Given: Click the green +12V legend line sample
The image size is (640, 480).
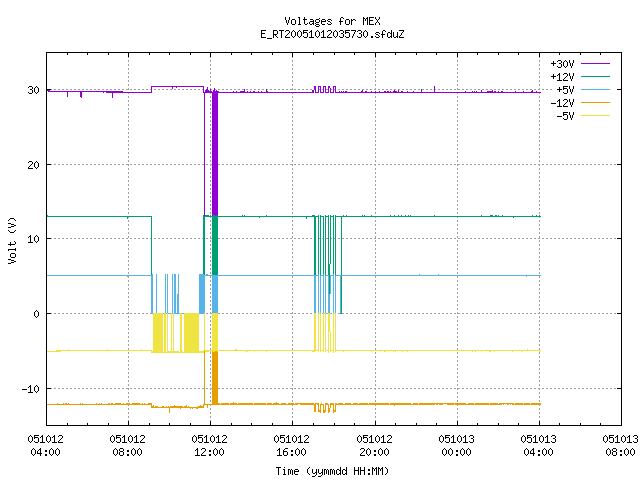Looking at the screenshot, I should (595, 76).
